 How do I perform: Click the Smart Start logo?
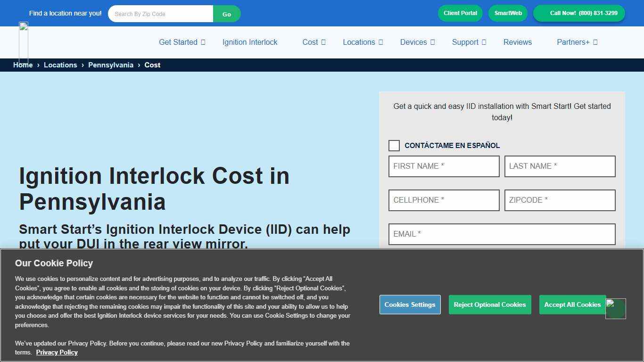(x=23, y=42)
